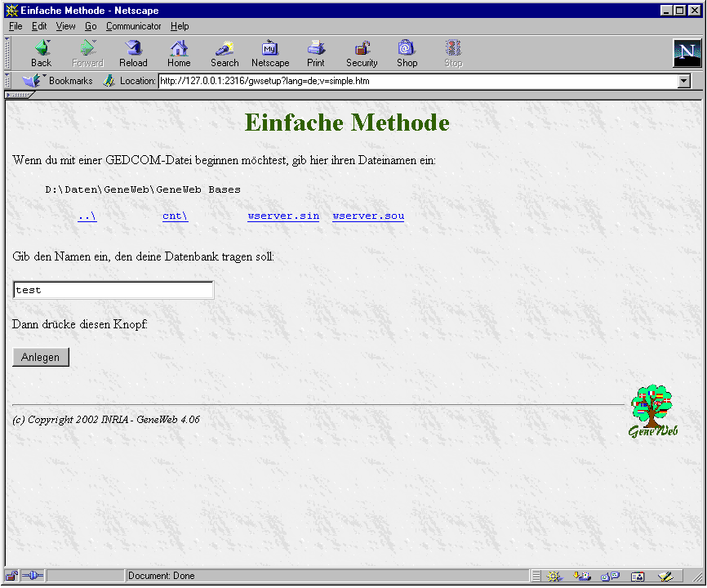This screenshot has width=707, height=588.
Task: Follow the ..\ parent directory link
Action: (x=87, y=216)
